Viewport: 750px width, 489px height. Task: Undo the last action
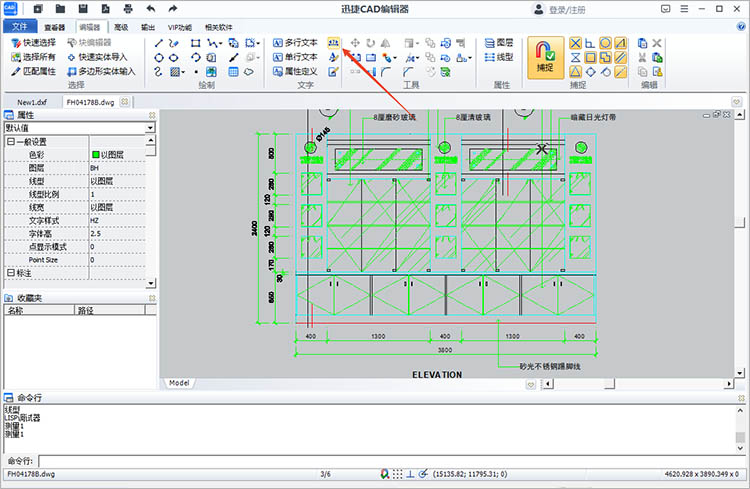coord(151,9)
